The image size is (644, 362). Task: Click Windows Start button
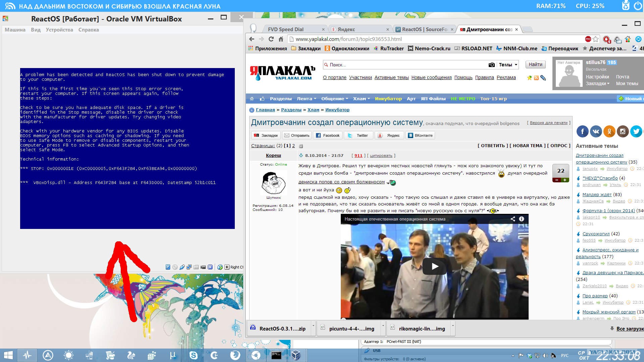(8, 355)
